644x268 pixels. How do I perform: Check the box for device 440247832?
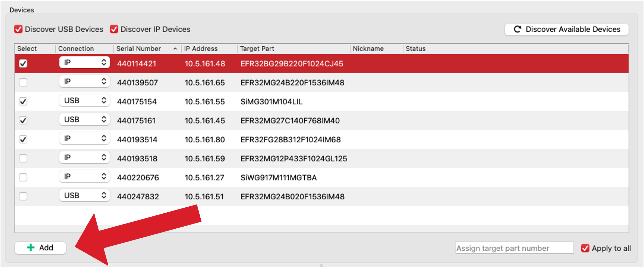coord(23,196)
